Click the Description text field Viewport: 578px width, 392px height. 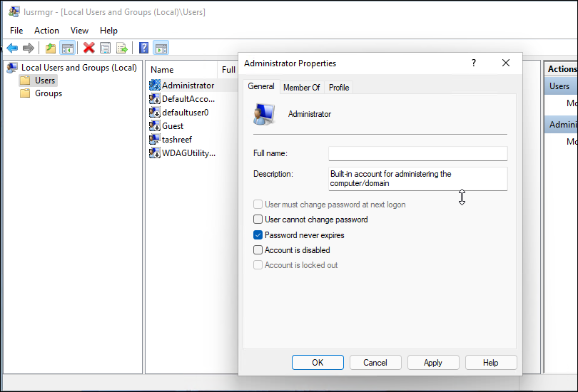pyautogui.click(x=418, y=179)
